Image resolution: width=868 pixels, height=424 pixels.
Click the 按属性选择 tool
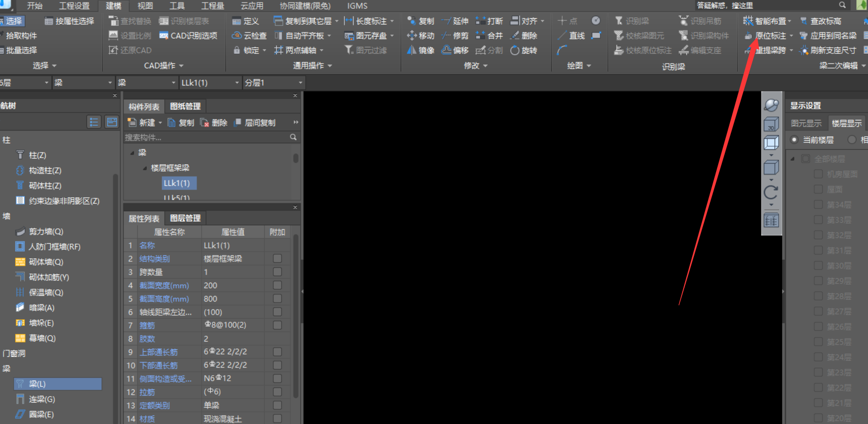click(69, 21)
